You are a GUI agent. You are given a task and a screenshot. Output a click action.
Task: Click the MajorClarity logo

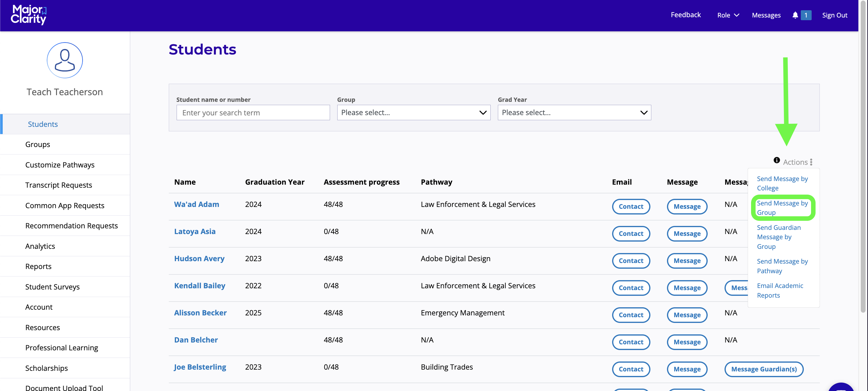[29, 15]
